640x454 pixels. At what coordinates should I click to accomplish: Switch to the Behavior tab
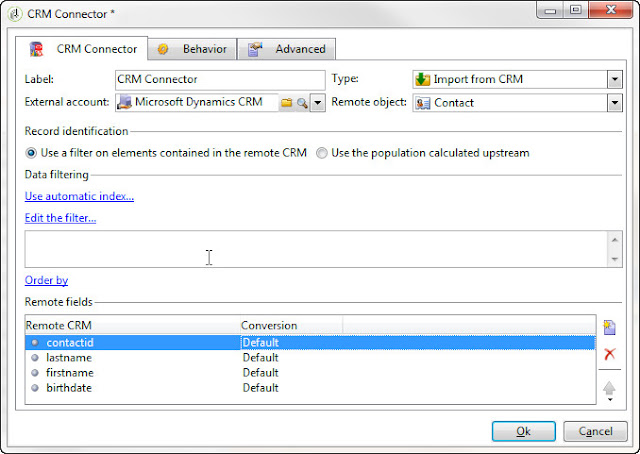click(x=193, y=49)
